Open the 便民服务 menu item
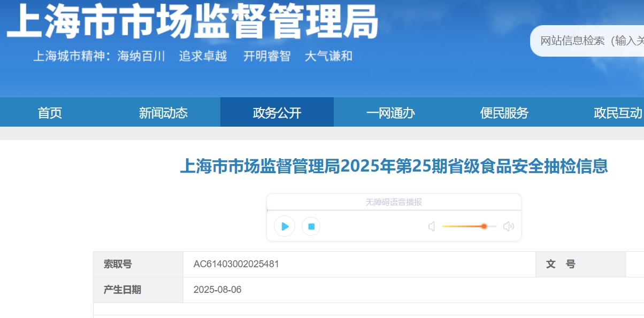This screenshot has width=644, height=318. point(504,113)
